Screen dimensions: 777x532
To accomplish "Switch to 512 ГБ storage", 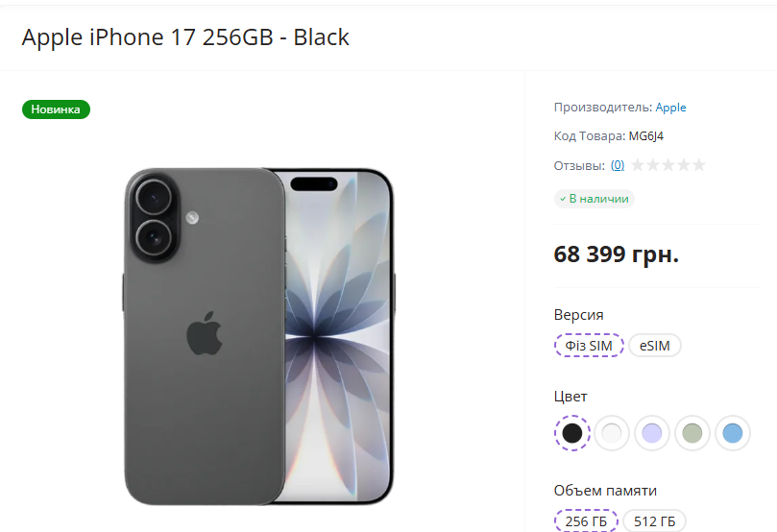I will tap(655, 521).
